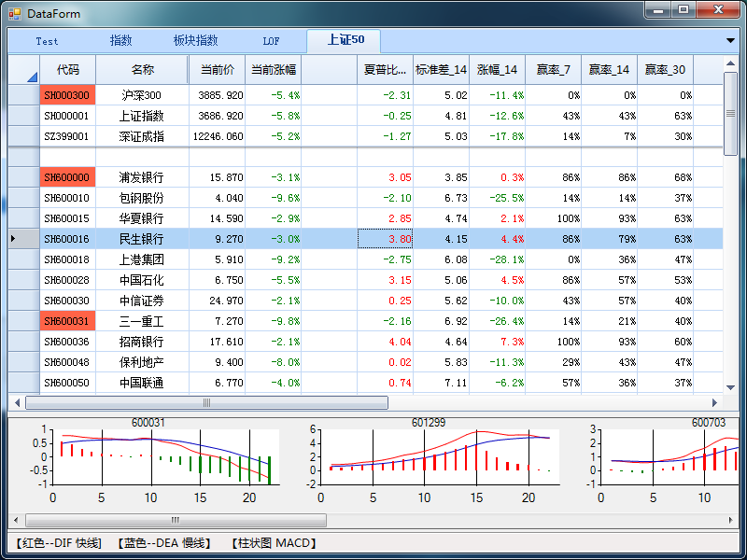747x560 pixels.
Task: Select the 中国石化 name cell
Action: tap(142, 280)
